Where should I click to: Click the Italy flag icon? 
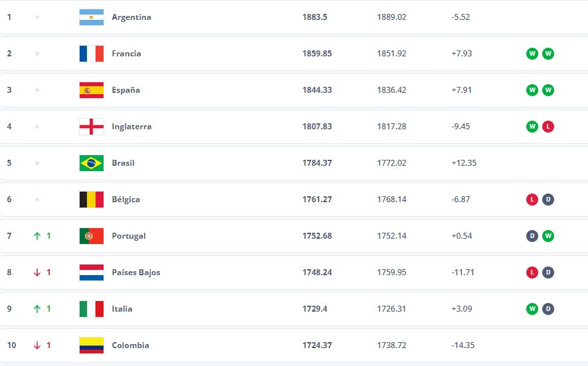click(x=92, y=309)
